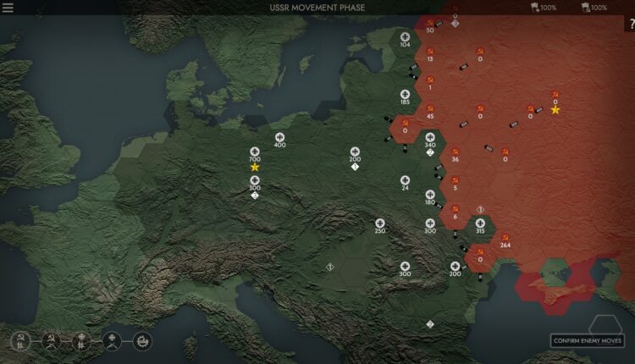Click the second 100% supply indicator

(593, 8)
